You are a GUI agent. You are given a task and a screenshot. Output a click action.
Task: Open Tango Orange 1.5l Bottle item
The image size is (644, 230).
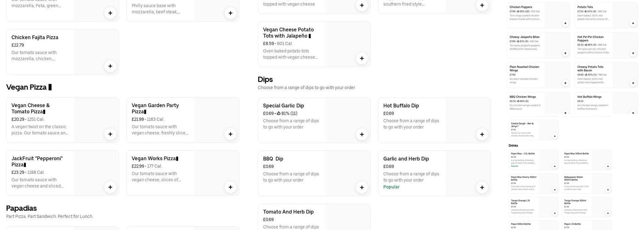click(x=520, y=201)
